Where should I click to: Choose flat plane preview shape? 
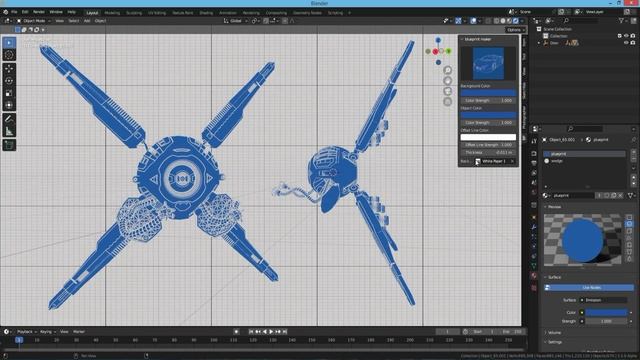pyautogui.click(x=629, y=217)
